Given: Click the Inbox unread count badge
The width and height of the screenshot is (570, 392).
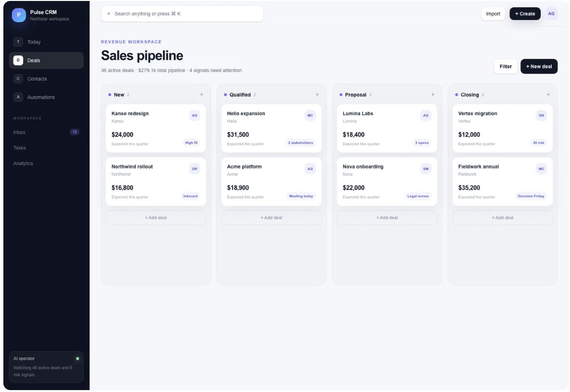Looking at the screenshot, I should click(x=74, y=132).
